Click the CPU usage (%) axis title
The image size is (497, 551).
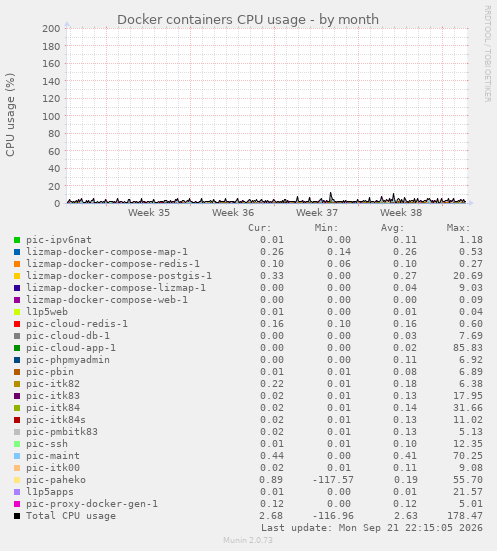point(10,115)
